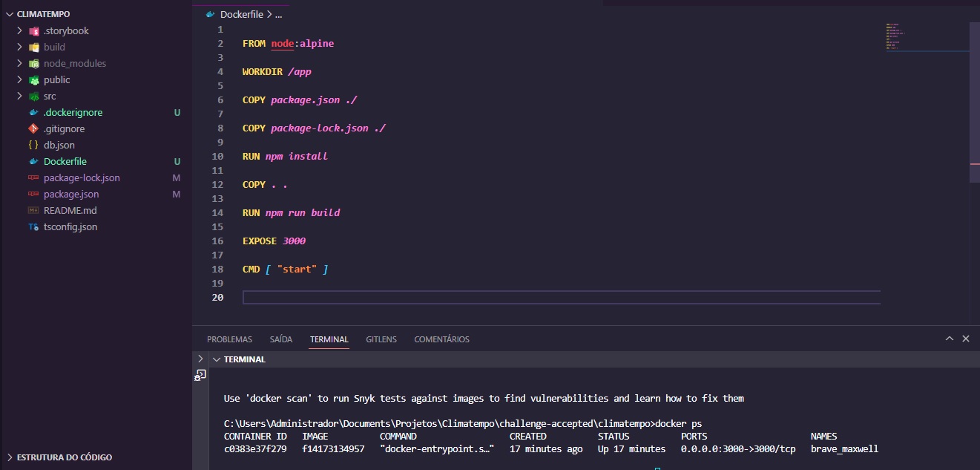Click the debug terminal icon in the terminal sidebar
This screenshot has height=470, width=980.
click(200, 376)
